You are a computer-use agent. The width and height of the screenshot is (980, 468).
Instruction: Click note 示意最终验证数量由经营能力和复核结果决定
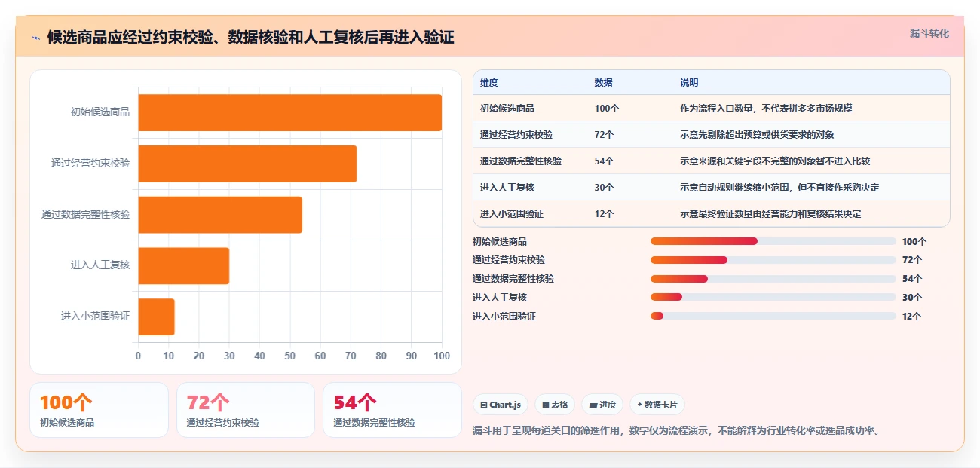[x=770, y=214]
